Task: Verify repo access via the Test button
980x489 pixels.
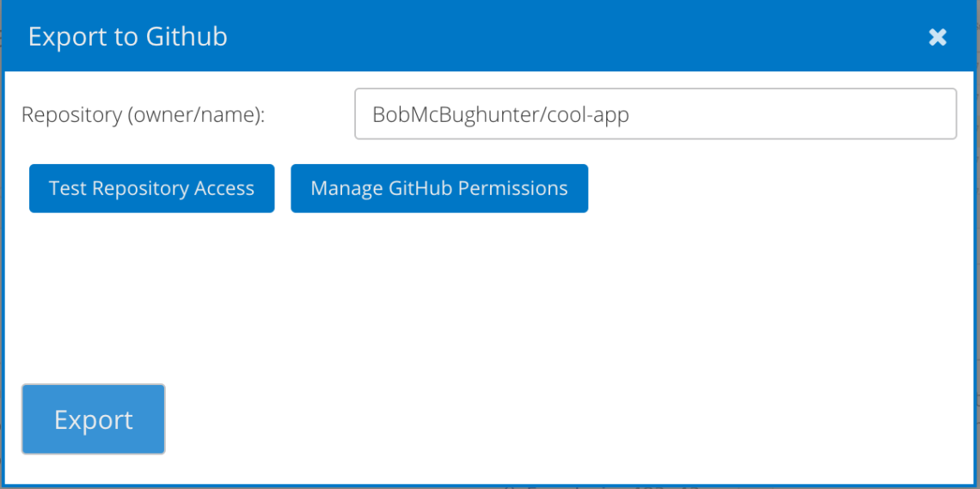Action: [151, 188]
